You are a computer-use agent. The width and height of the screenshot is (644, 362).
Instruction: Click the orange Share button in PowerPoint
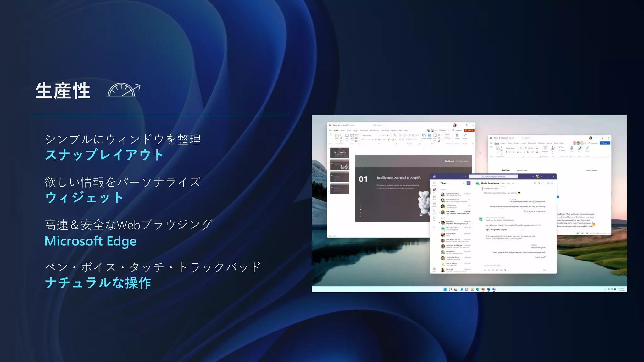point(469,130)
